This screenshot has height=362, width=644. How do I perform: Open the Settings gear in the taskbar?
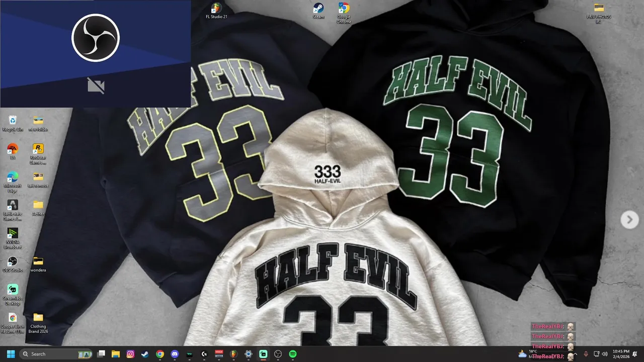[249, 354]
